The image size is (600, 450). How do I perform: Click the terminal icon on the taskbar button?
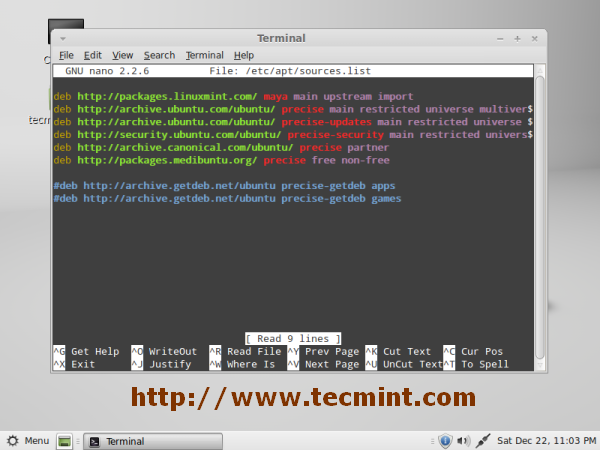click(x=94, y=442)
